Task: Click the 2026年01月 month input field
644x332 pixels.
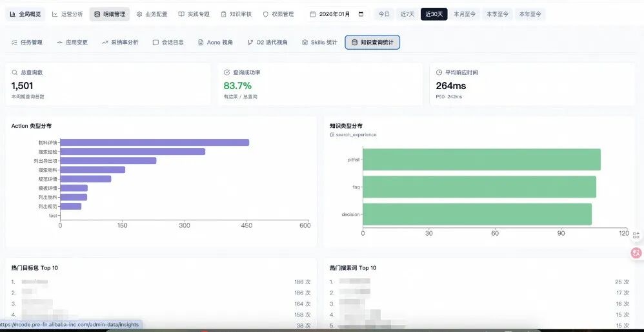Action: (337, 14)
